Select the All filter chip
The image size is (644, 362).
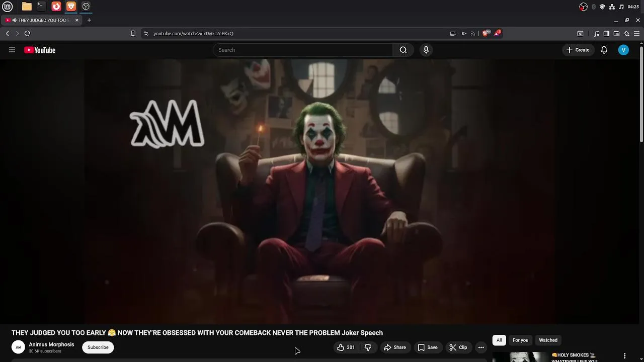click(x=499, y=340)
